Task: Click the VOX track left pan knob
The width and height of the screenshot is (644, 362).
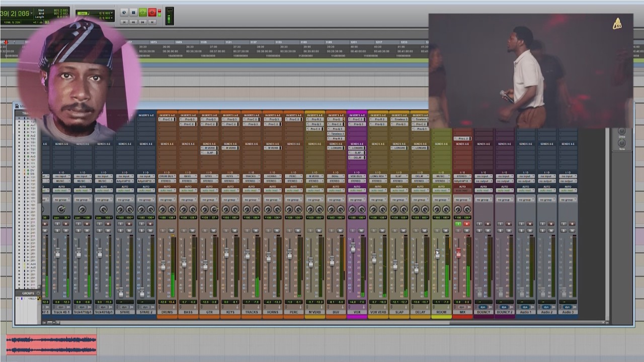Action: pos(352,209)
